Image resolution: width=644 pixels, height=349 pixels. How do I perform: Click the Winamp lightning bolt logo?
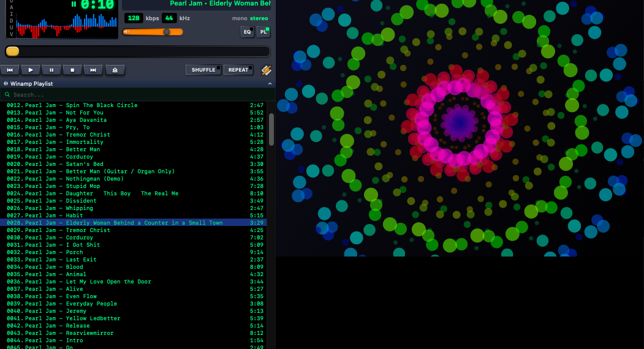[267, 70]
